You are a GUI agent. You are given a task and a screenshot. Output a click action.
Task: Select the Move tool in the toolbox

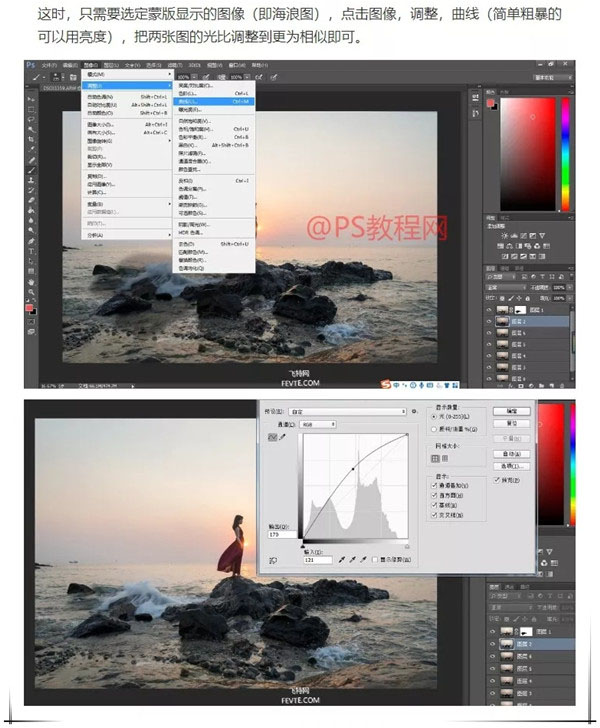31,98
